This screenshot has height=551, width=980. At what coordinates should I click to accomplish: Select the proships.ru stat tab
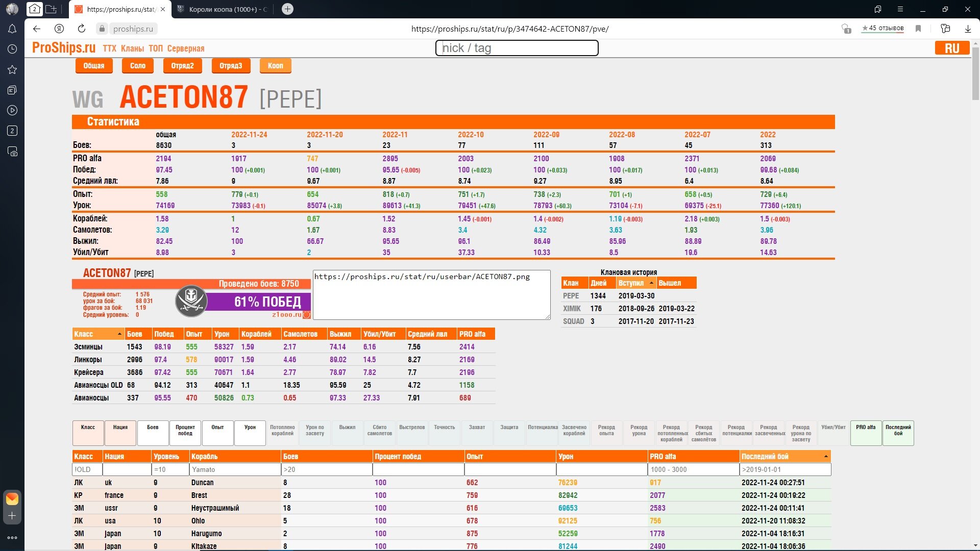(x=120, y=9)
